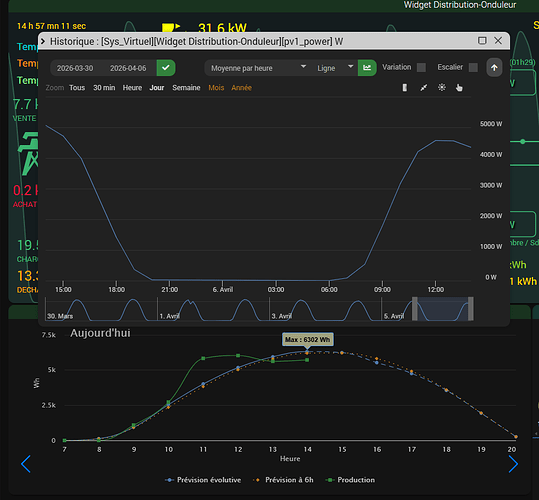Viewport: 539px width, 500px height.
Task: Select Mois zoom range
Action: pos(216,88)
